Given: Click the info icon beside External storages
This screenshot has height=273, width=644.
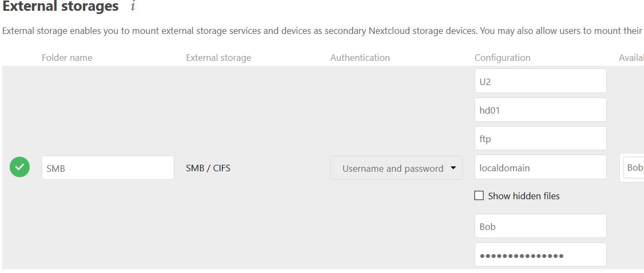Looking at the screenshot, I should click(x=133, y=7).
